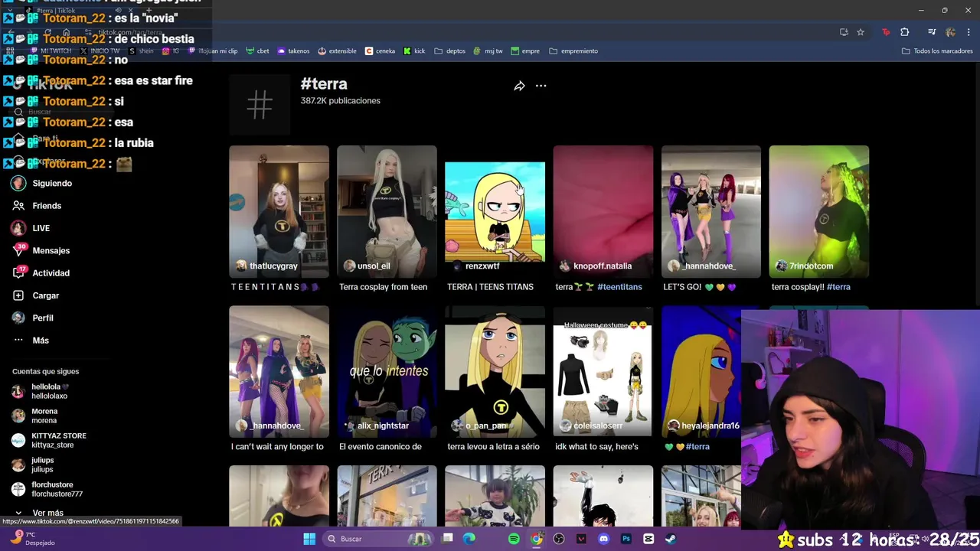Open the florchustore account
The image size is (980, 551).
47,489
